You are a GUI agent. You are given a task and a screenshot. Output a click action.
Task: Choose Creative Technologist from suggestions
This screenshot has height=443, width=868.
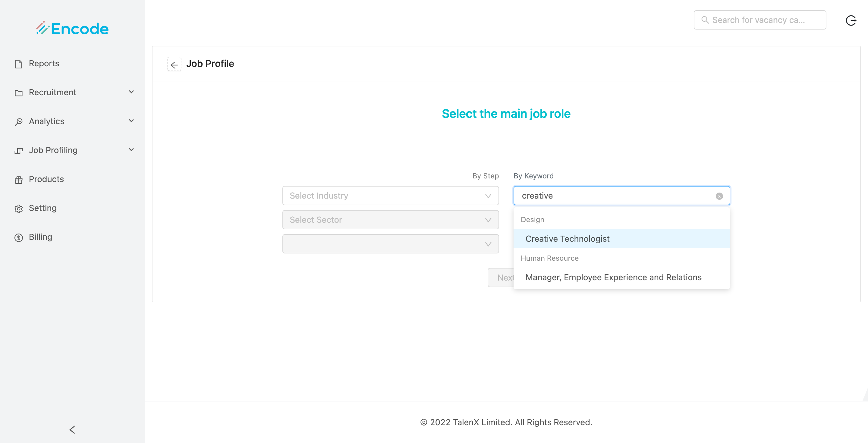tap(568, 239)
